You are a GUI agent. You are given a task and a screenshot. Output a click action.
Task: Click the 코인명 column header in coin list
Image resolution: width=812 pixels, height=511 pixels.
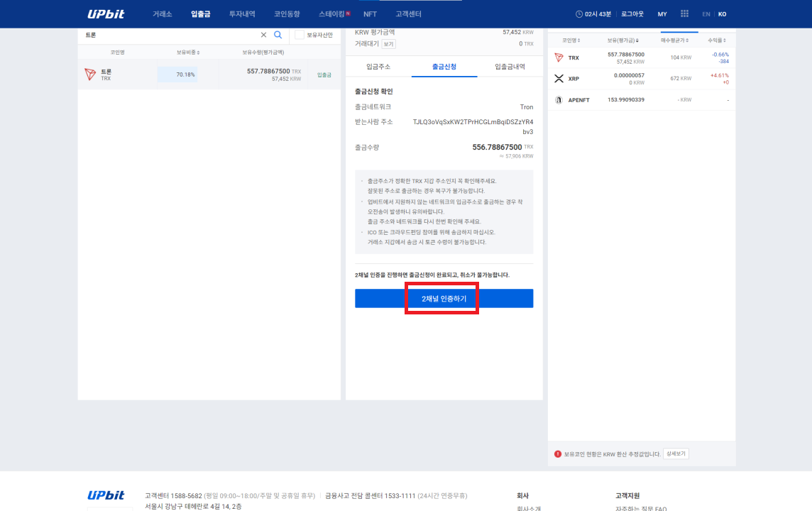click(118, 53)
